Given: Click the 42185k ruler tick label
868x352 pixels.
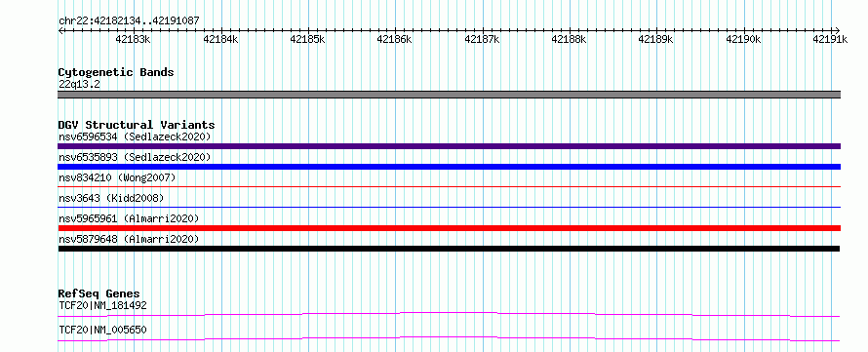Looking at the screenshot, I should click(307, 39).
